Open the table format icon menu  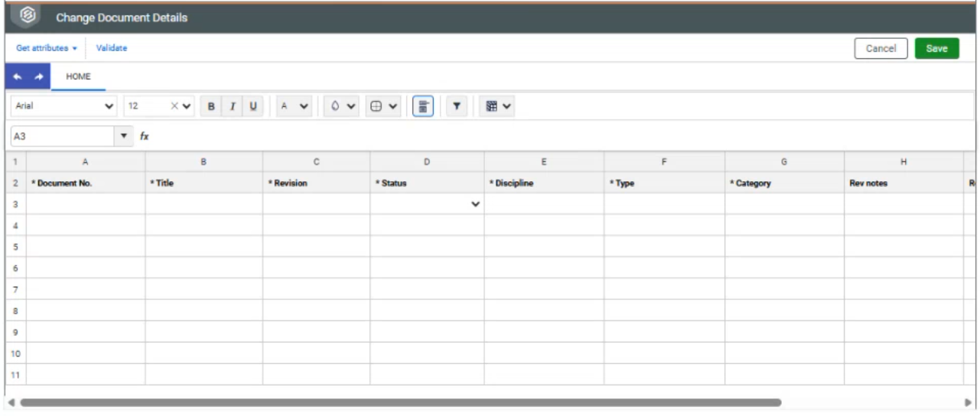pyautogui.click(x=498, y=107)
